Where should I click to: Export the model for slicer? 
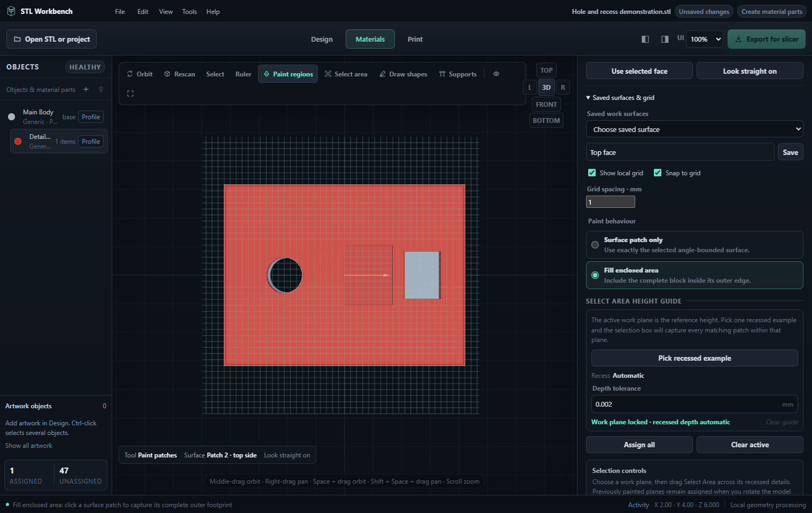pyautogui.click(x=767, y=39)
